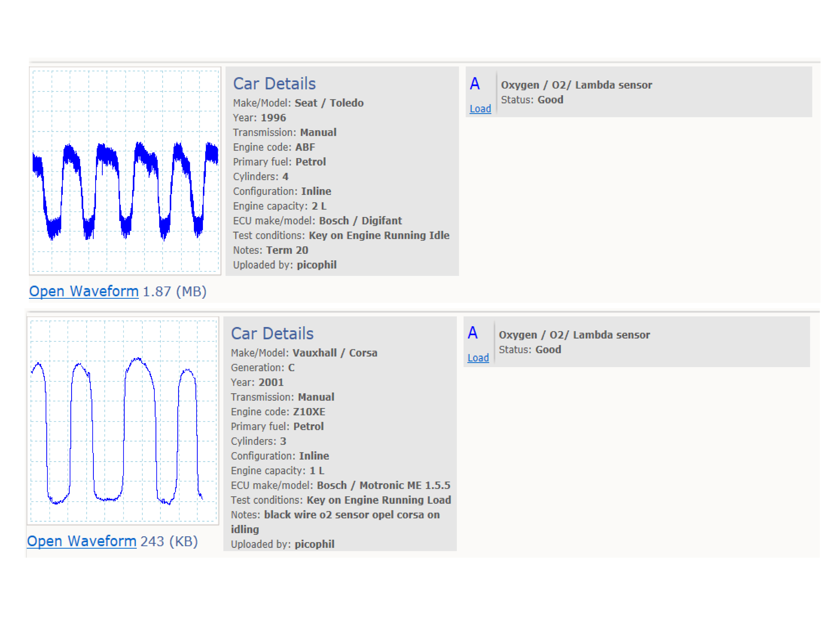This screenshot has width=839, height=644.
Task: Click Year 2001 text
Action: (257, 383)
